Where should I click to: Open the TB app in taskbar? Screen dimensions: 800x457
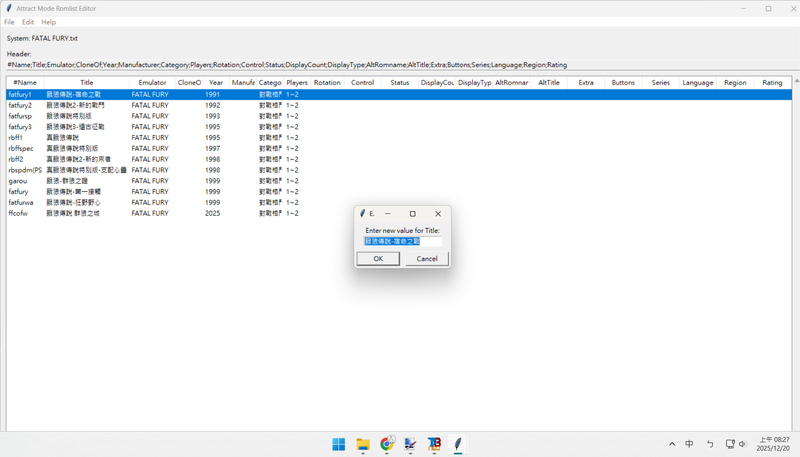[434, 444]
